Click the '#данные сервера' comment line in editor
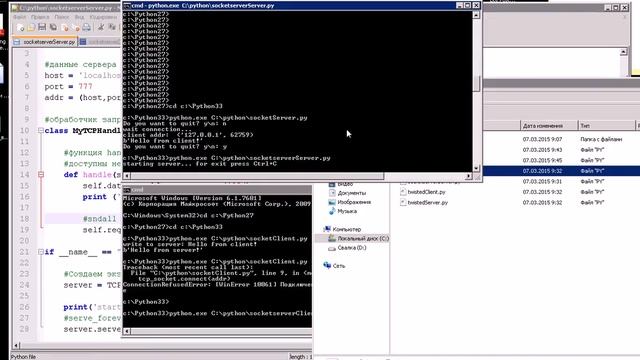Screen dimensions: 640x360 pos(80,64)
